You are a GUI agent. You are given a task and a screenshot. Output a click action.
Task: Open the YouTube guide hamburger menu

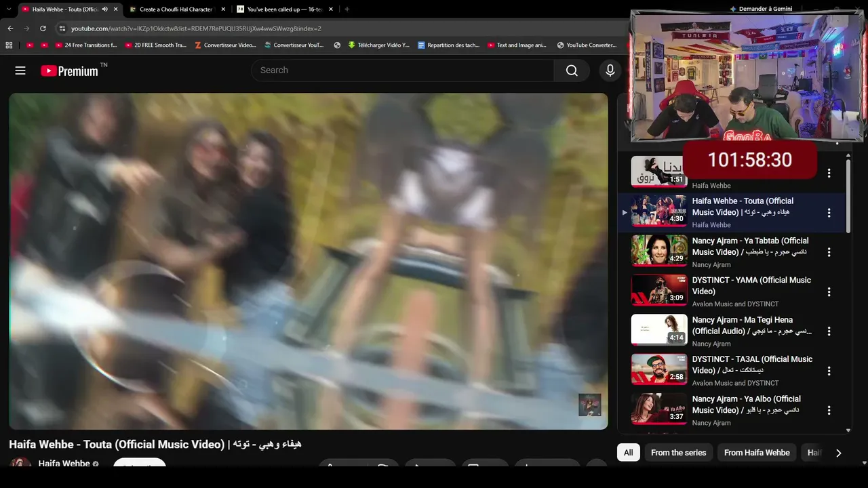20,70
